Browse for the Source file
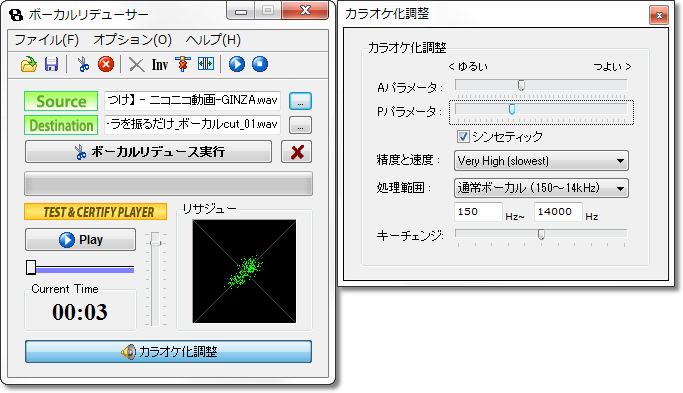The height and width of the screenshot is (393, 683). tap(300, 101)
